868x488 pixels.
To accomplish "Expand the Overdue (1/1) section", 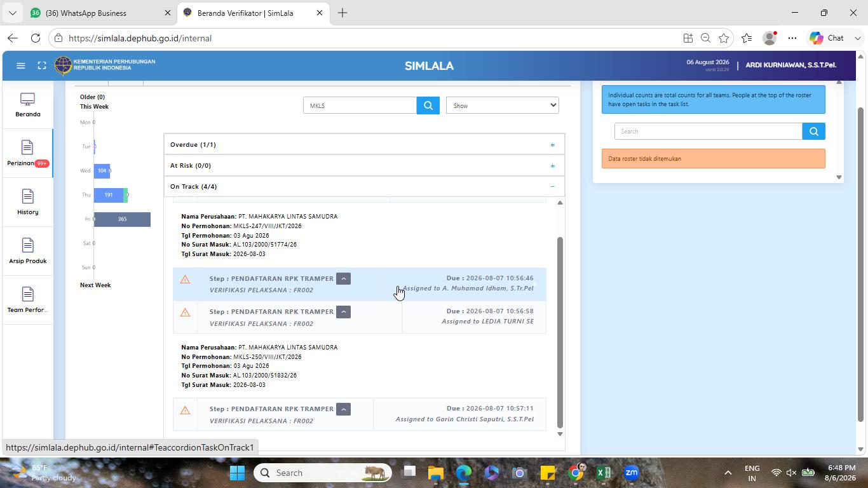I will point(364,145).
